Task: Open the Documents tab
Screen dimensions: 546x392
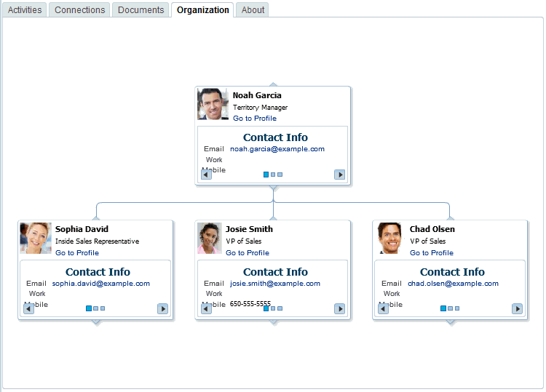Action: [141, 9]
